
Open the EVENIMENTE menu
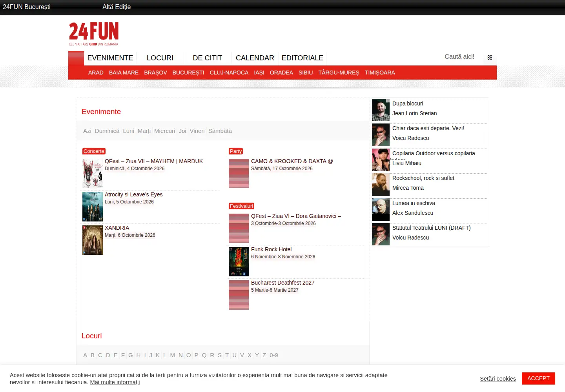[x=110, y=58]
